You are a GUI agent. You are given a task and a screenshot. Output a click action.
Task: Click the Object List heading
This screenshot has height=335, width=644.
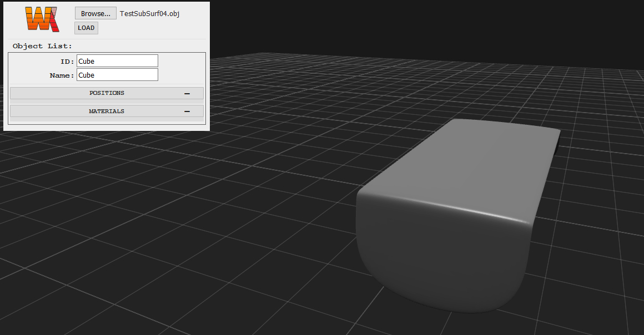(x=42, y=46)
